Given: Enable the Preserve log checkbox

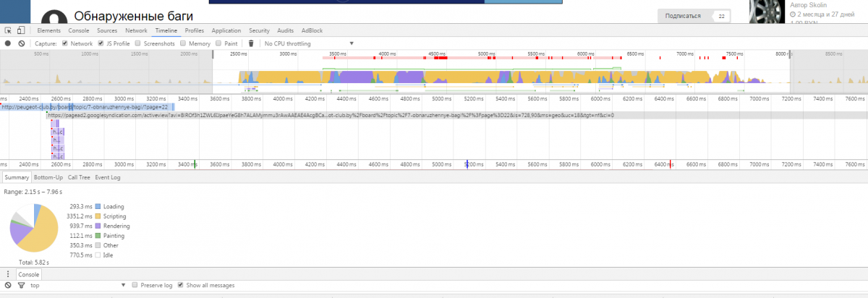Looking at the screenshot, I should click(x=135, y=286).
